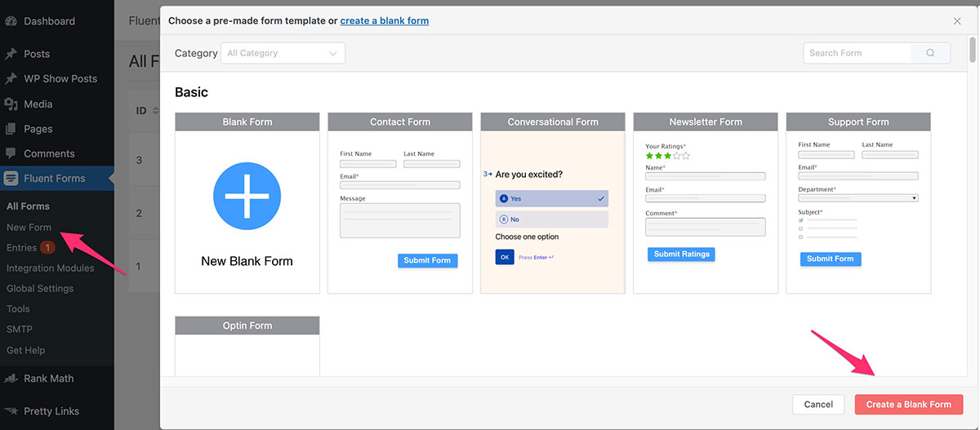Choose the Blank Form template card
980x430 pixels.
click(247, 203)
